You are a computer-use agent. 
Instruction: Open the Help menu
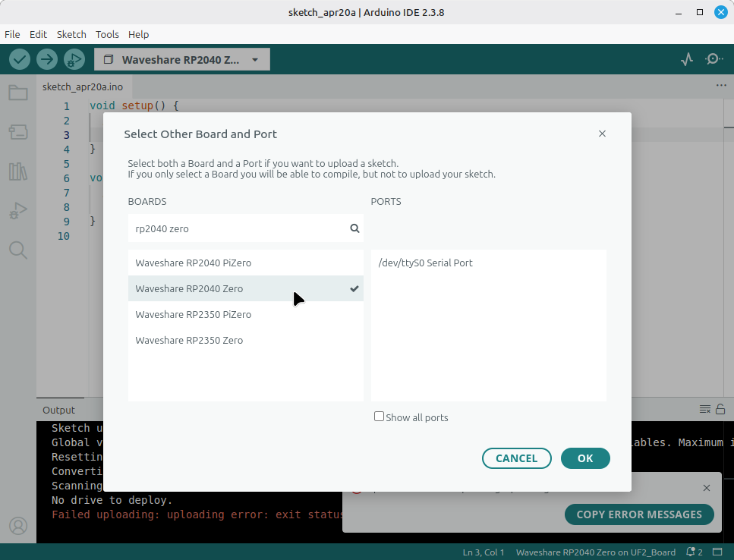139,34
